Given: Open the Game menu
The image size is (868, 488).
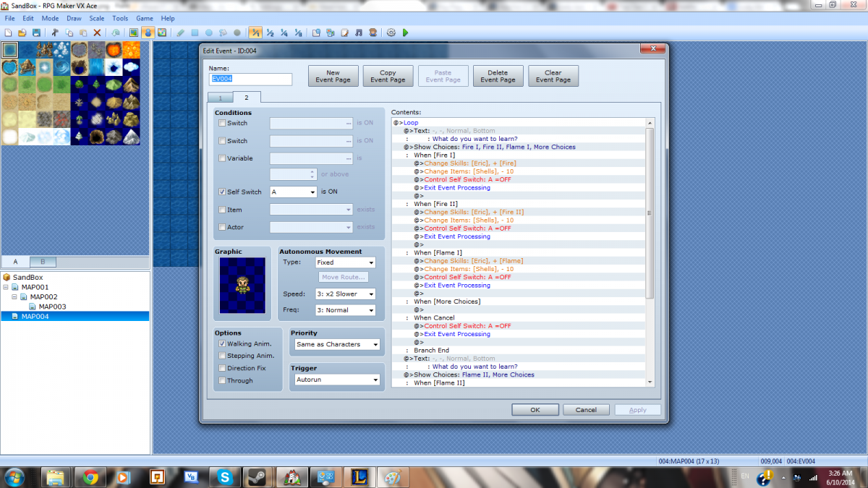Looking at the screenshot, I should point(145,18).
